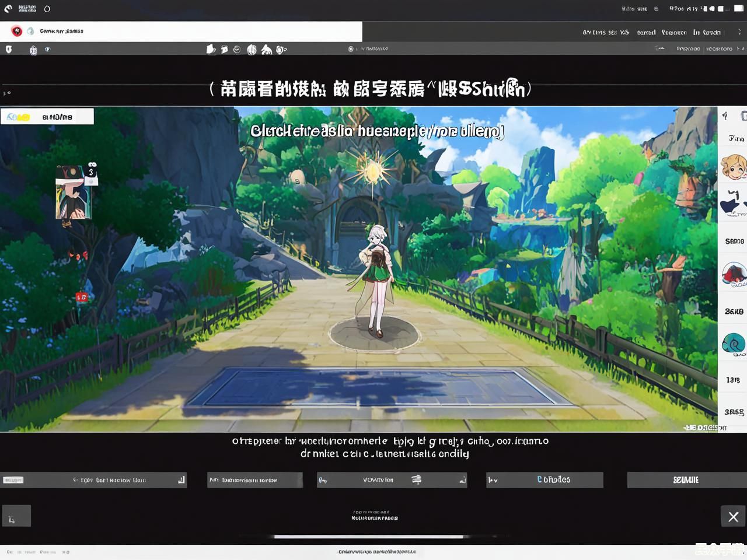This screenshot has height=560, width=747.
Task: Select the teal swirl icon in the right sidebar
Action: click(734, 344)
